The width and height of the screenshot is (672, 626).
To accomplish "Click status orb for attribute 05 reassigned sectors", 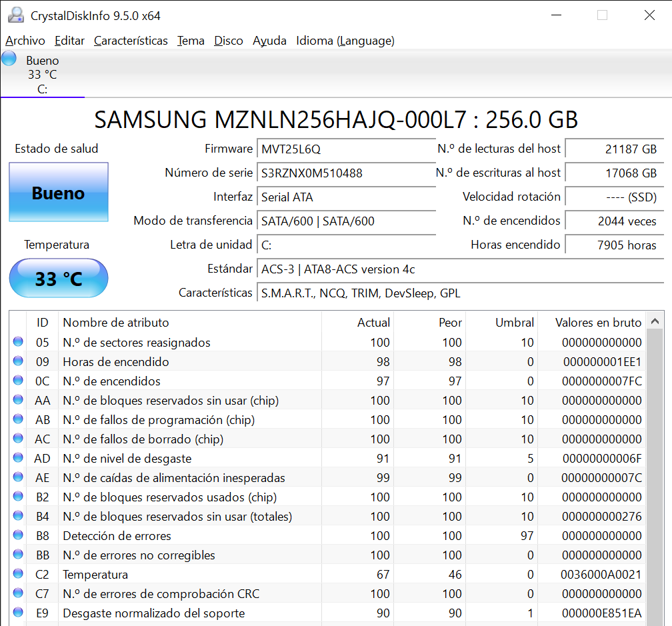I will [x=18, y=342].
